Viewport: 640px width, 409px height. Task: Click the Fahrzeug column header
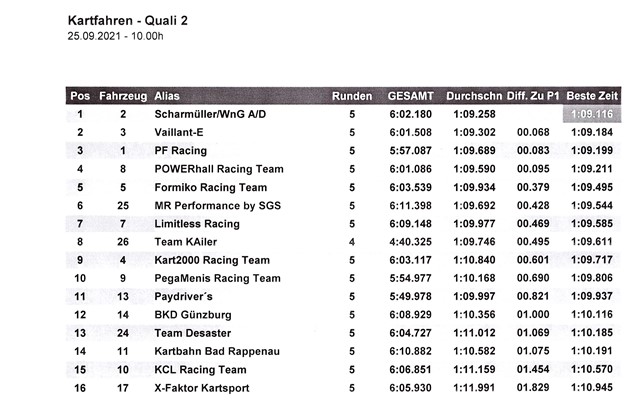click(123, 96)
